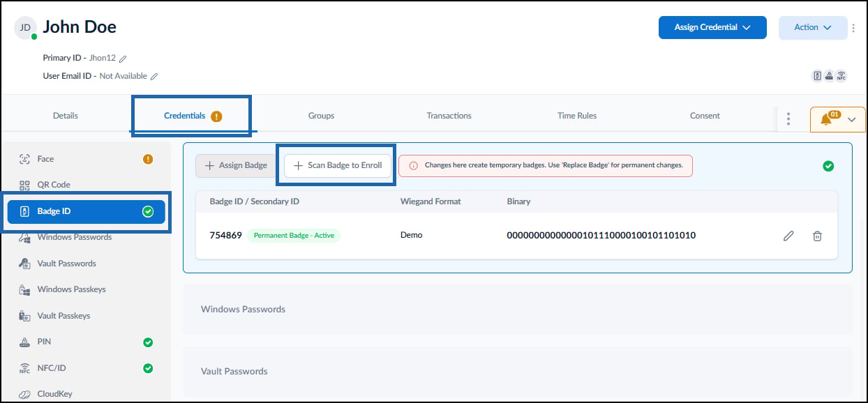The height and width of the screenshot is (403, 868).
Task: Open the notifications bell with 01 badge
Action: tap(827, 119)
